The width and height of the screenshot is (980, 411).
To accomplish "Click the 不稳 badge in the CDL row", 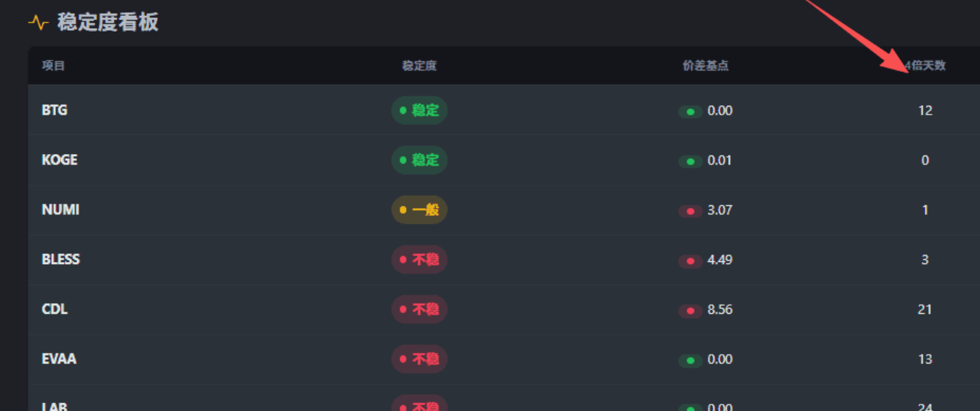I will coord(419,310).
